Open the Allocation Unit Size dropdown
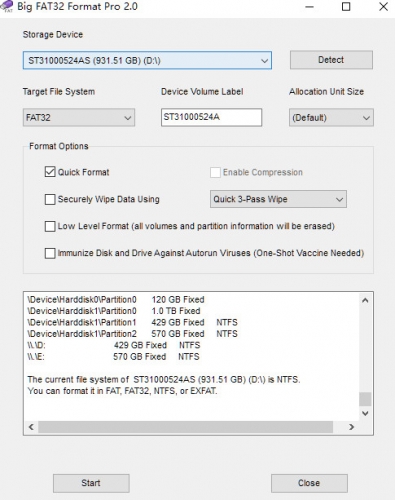 (331, 118)
